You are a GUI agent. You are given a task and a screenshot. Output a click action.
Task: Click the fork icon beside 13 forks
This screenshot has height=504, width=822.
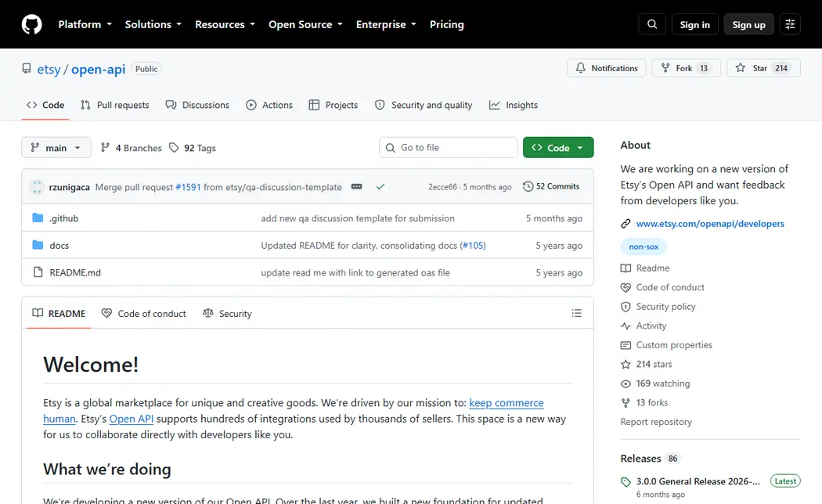click(x=626, y=403)
